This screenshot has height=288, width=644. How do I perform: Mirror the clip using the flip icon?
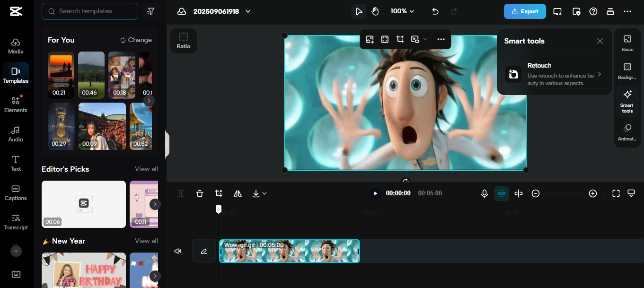tap(237, 193)
